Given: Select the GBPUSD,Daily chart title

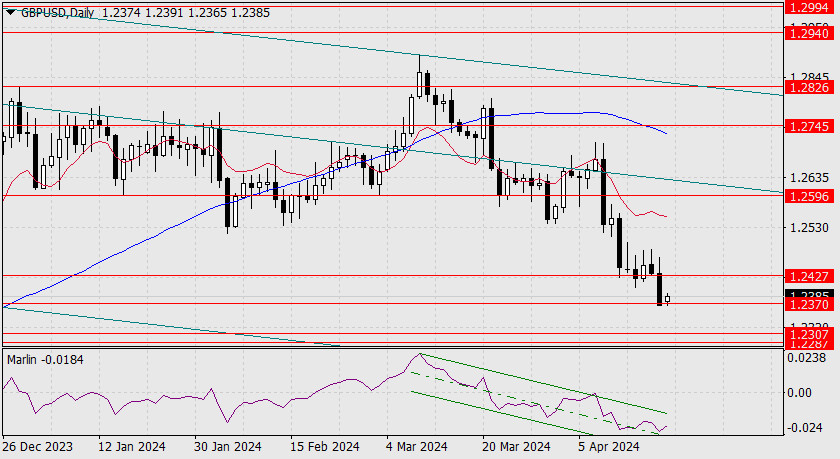Looking at the screenshot, I should point(57,12).
